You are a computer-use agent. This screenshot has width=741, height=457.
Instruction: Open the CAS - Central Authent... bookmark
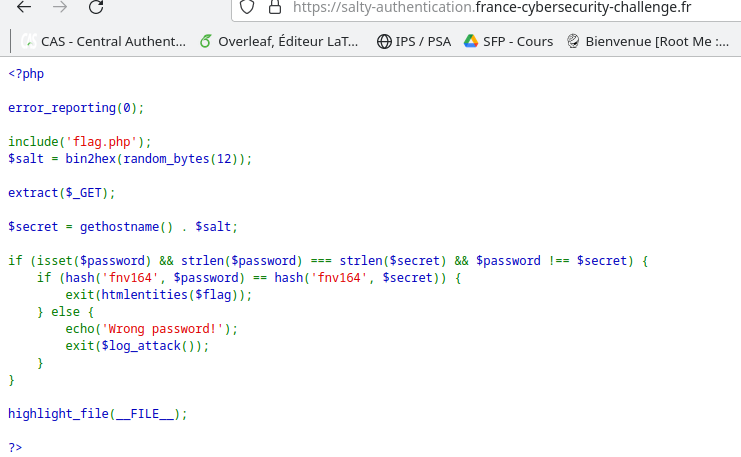112,42
